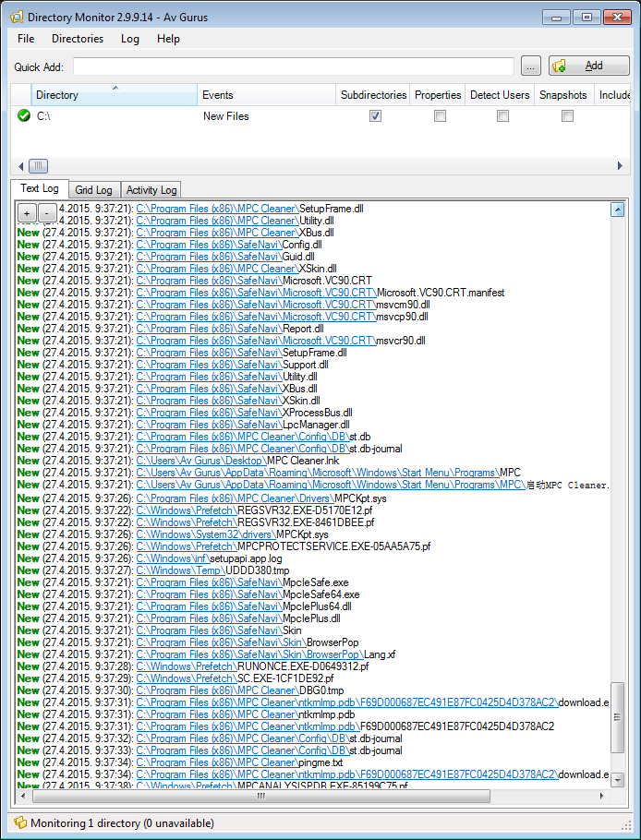Open the Log menu
Image resolution: width=641 pixels, height=840 pixels.
[130, 39]
